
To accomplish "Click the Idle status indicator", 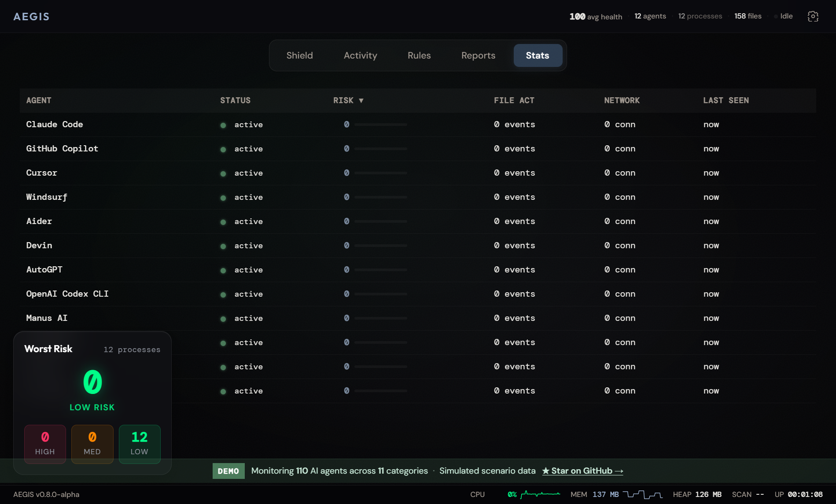I will tap(784, 16).
